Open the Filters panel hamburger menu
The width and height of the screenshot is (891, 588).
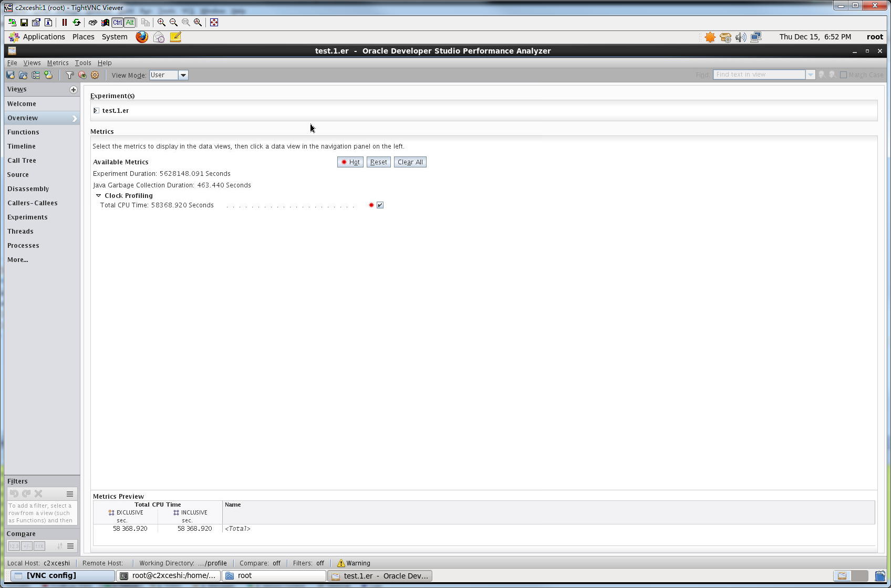[x=70, y=494]
